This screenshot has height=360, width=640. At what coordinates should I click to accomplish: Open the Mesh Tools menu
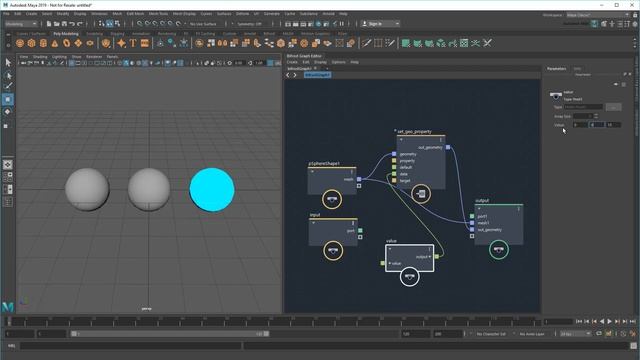[x=158, y=13]
